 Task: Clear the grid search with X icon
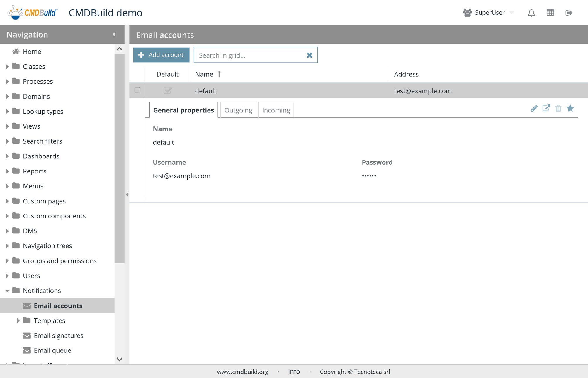[x=309, y=55]
